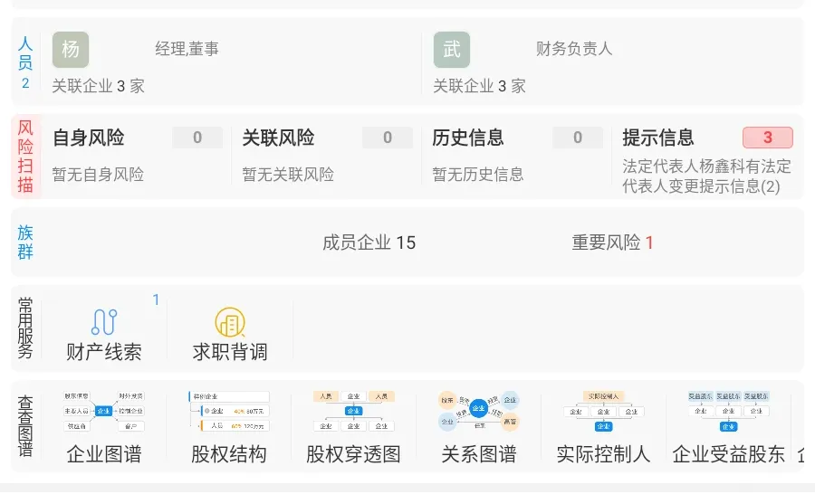Image resolution: width=815 pixels, height=504 pixels.
Task: Click the 暂无关联风险 text
Action: (288, 174)
